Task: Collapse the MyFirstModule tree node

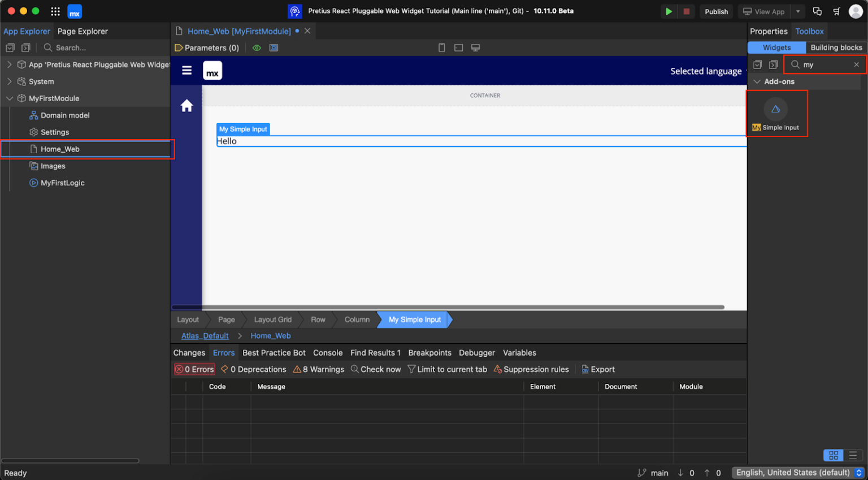Action: tap(10, 98)
